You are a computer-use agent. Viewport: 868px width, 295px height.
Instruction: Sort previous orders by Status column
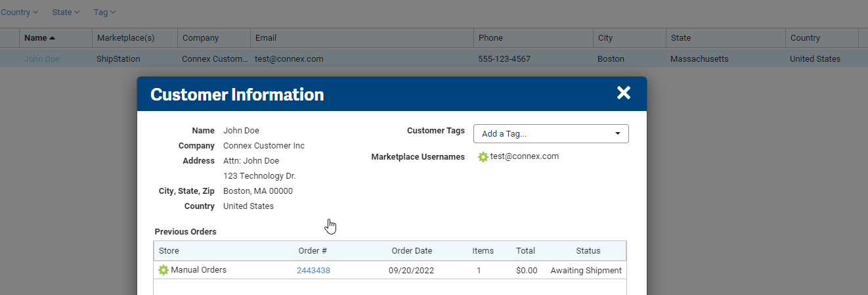pos(588,251)
